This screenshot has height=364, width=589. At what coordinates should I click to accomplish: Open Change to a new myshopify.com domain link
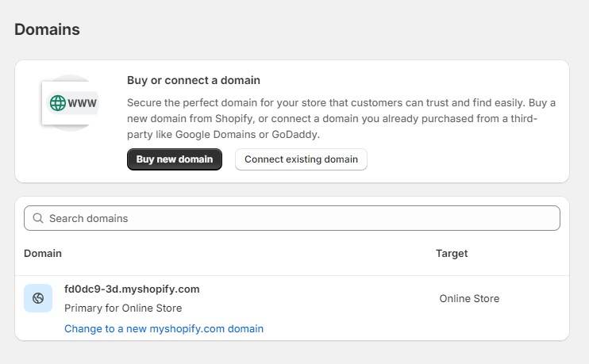(x=164, y=328)
